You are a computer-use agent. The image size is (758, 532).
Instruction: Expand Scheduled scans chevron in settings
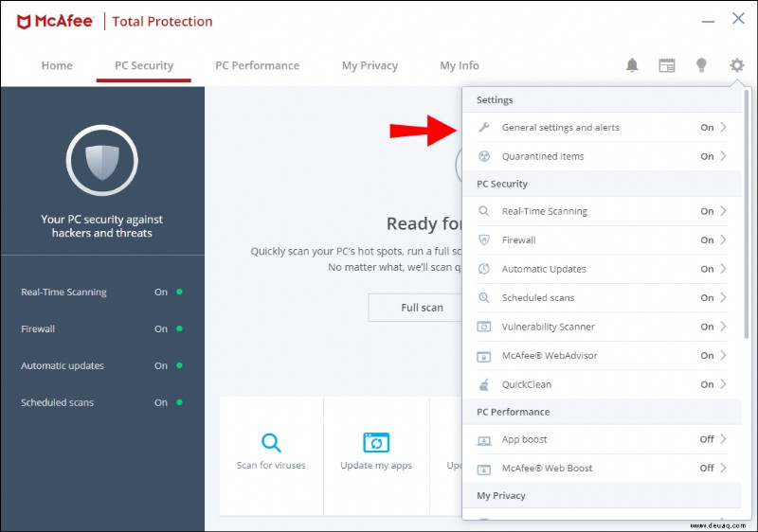(723, 298)
